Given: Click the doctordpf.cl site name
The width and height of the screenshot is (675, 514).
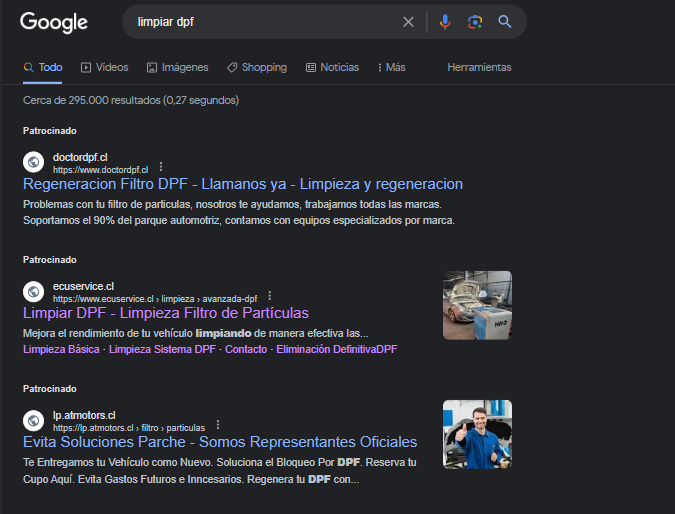Looking at the screenshot, I should [x=80, y=158].
